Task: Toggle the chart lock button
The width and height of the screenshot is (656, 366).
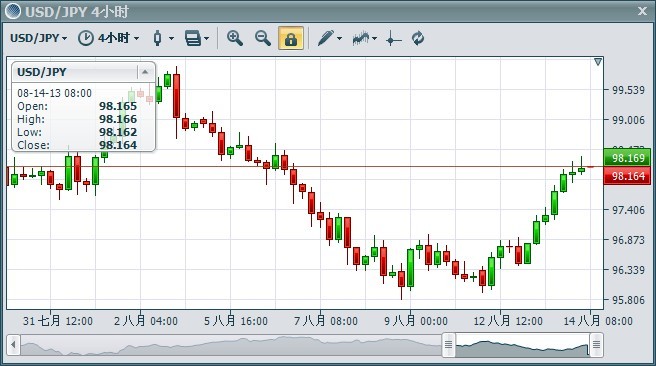Action: click(291, 38)
